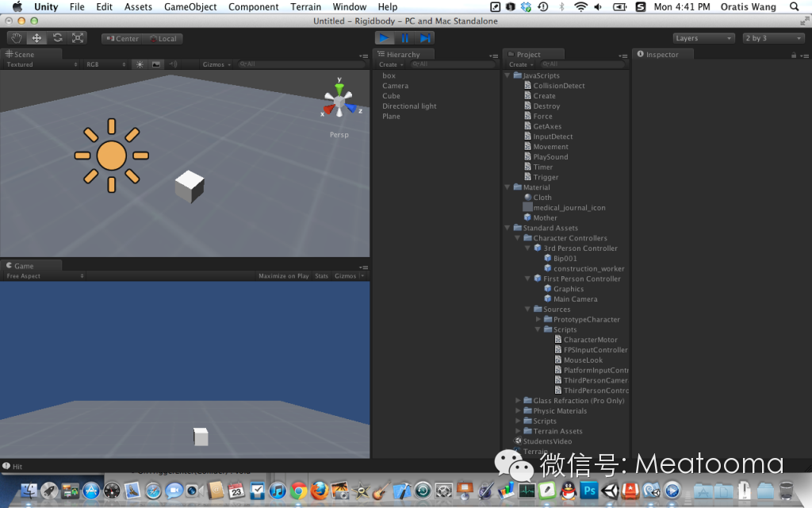Select the Hand tool in toolbar
Viewport: 812px width, 508px height.
click(x=16, y=38)
